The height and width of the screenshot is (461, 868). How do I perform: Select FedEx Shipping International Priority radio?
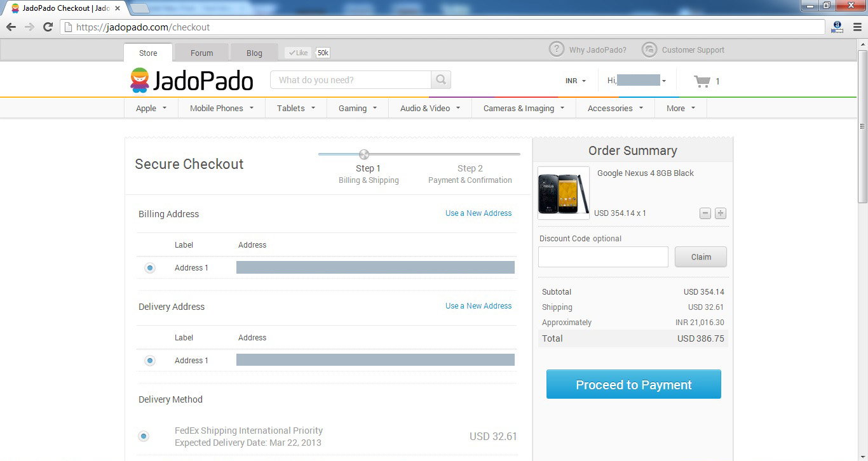pos(144,436)
